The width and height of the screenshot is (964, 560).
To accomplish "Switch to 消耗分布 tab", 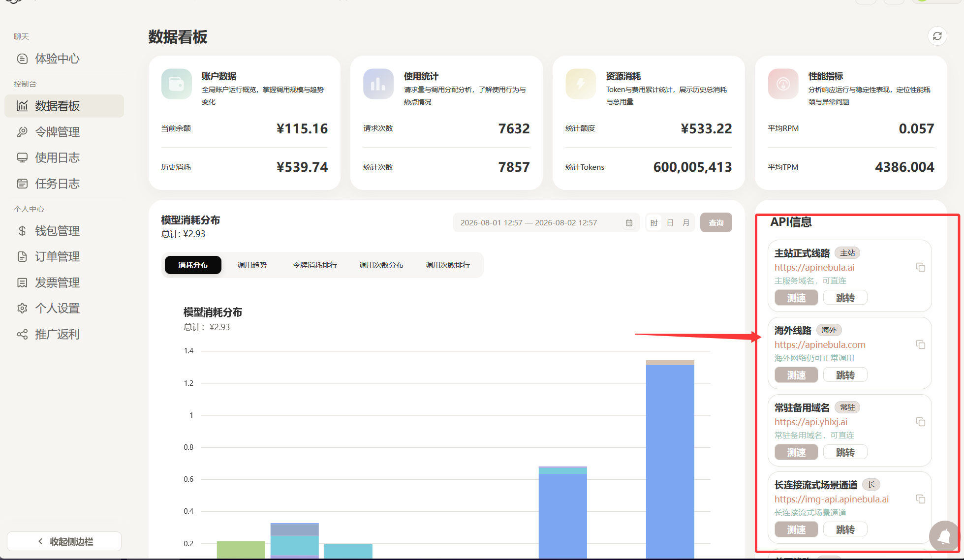I will (193, 265).
